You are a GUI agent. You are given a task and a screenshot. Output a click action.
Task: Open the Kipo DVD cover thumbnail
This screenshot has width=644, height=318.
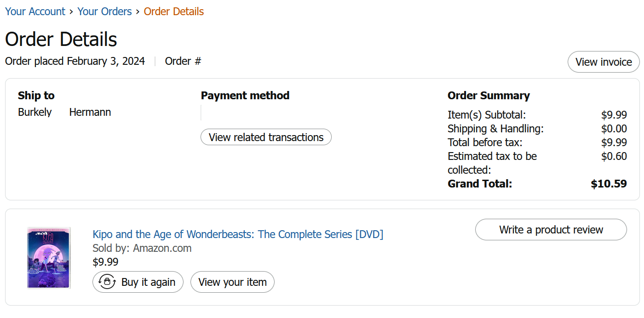(x=49, y=258)
